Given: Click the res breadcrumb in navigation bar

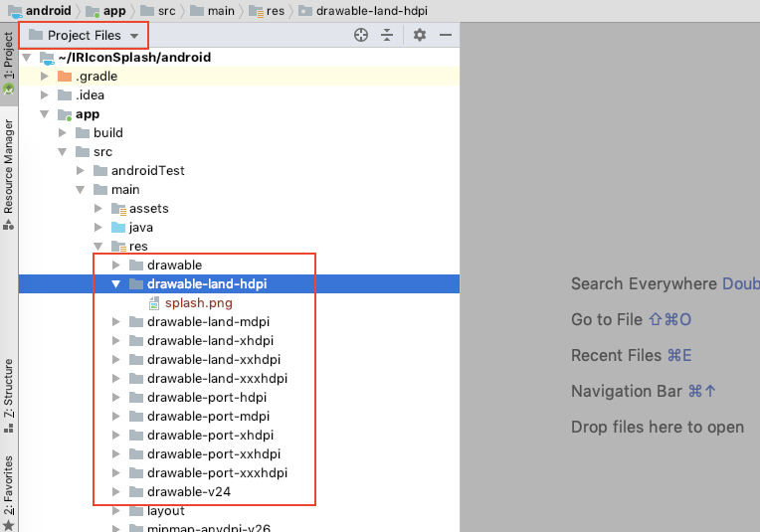Looking at the screenshot, I should (267, 11).
